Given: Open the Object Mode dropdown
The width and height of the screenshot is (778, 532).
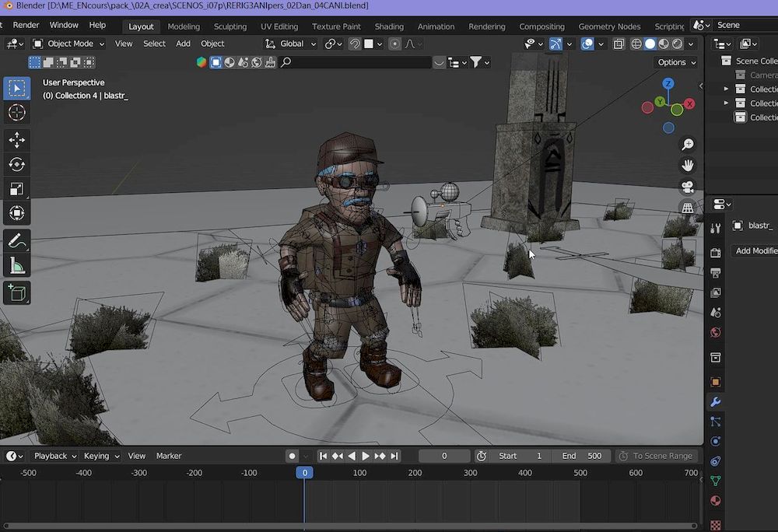Looking at the screenshot, I should click(71, 44).
